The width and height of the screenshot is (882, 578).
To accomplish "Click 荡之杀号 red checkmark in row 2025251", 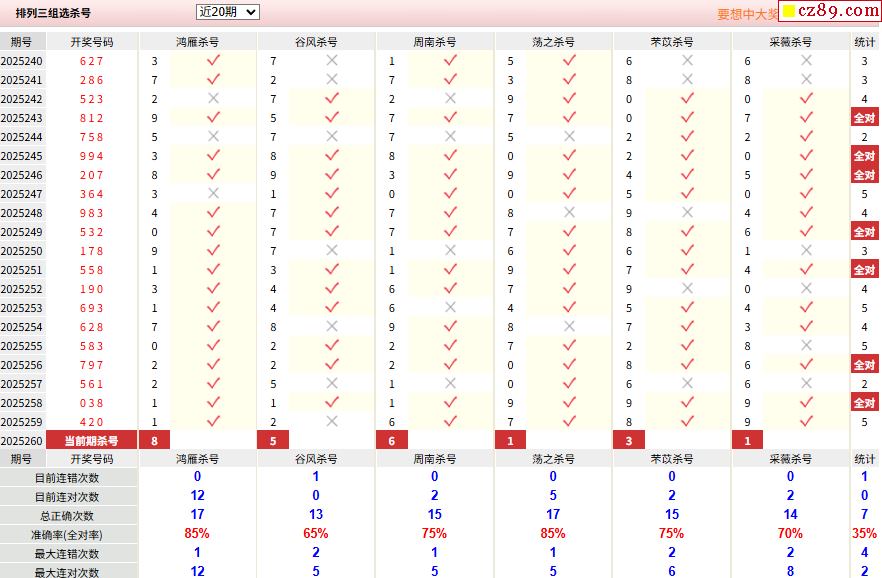I will (x=569, y=269).
